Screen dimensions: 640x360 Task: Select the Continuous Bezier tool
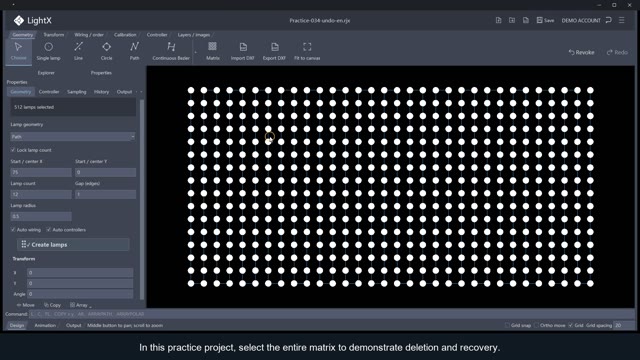(x=171, y=51)
